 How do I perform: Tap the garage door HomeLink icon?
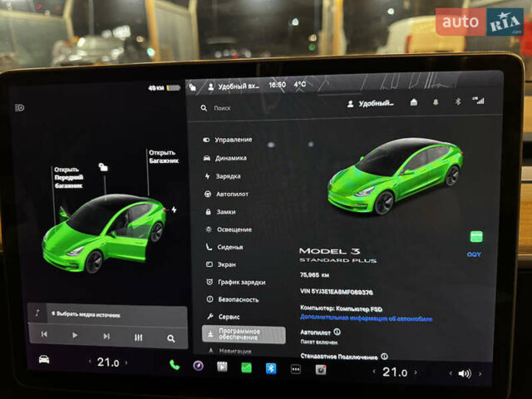tap(414, 102)
